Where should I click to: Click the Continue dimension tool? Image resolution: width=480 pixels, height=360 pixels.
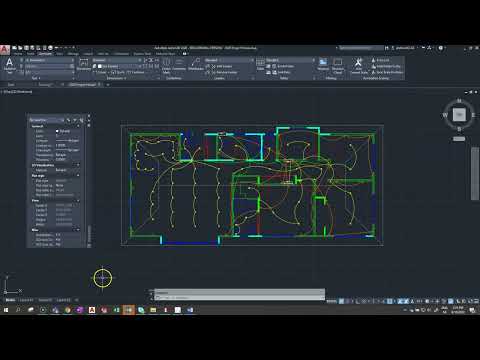136,72
